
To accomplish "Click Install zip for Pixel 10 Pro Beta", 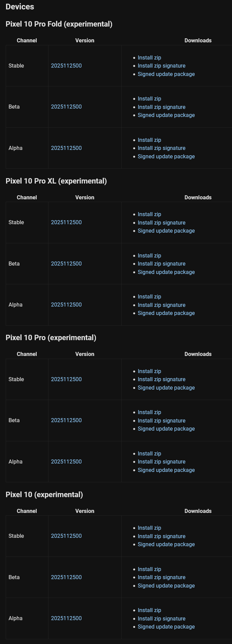I will 149,412.
